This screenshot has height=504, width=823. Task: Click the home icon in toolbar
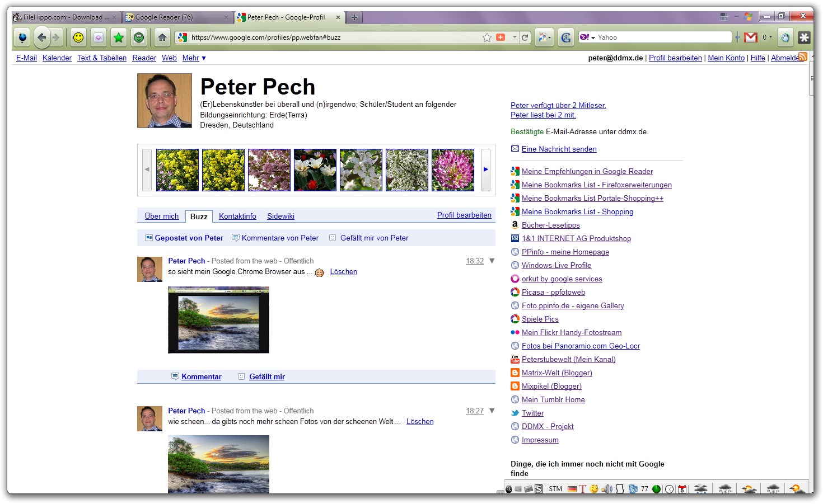tap(162, 37)
